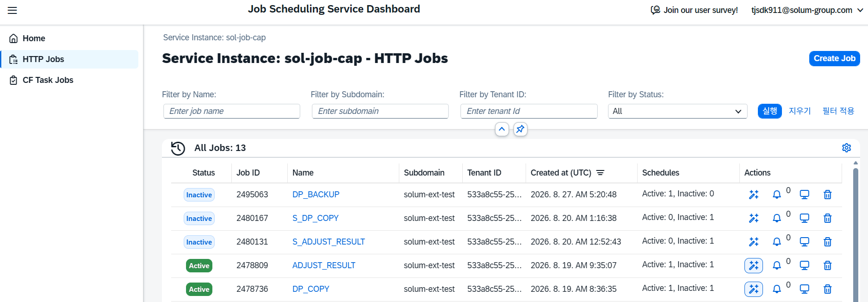Click the magic wand action for S_ADJUST_RESULT
The image size is (868, 302).
pos(754,242)
